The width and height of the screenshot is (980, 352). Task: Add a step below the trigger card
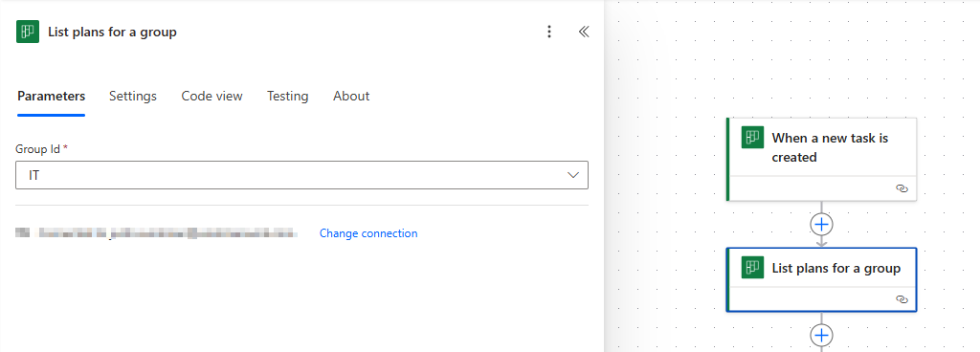821,224
